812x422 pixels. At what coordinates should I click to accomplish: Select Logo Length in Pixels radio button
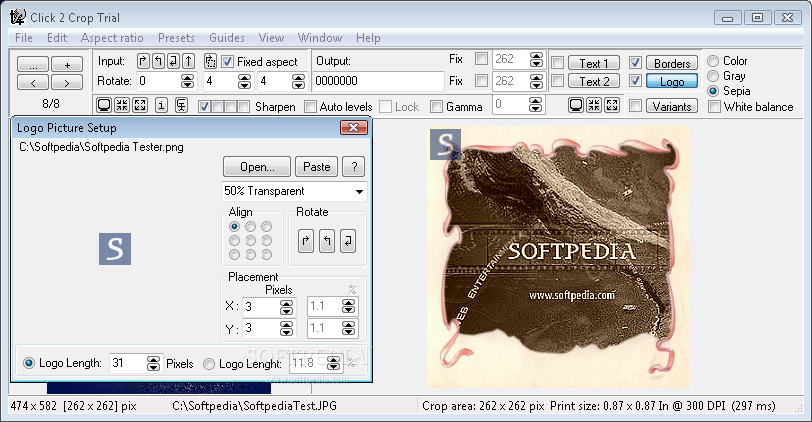coord(29,363)
